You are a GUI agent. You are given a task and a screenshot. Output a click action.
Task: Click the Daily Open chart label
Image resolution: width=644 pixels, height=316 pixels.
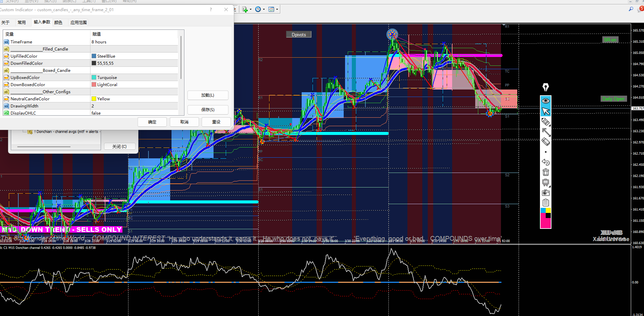(613, 99)
